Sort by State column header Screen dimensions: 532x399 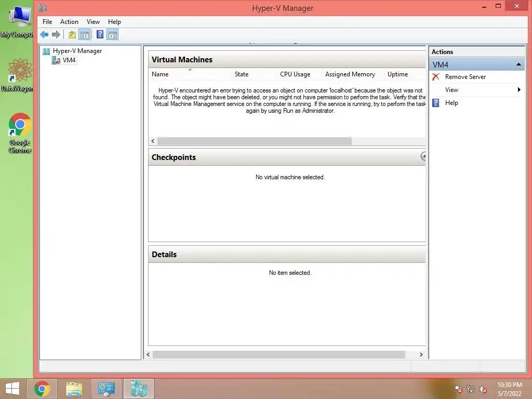[x=254, y=74]
